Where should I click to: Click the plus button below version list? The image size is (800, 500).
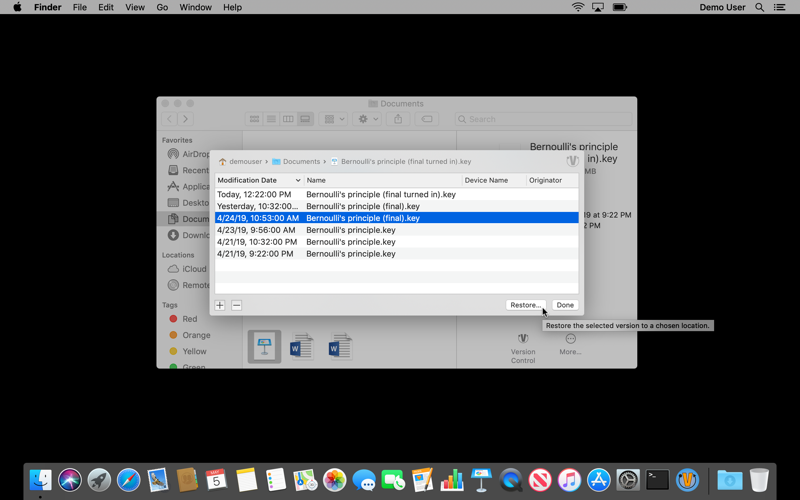[220, 305]
